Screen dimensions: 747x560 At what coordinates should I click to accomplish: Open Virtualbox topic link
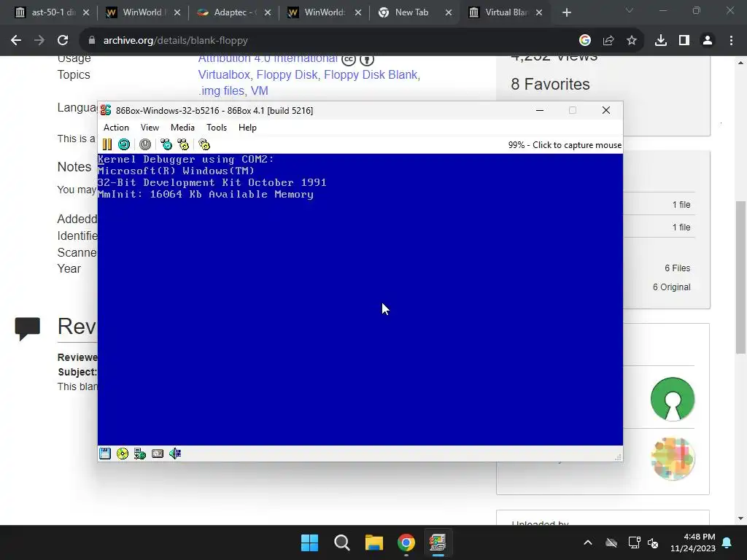pos(224,75)
